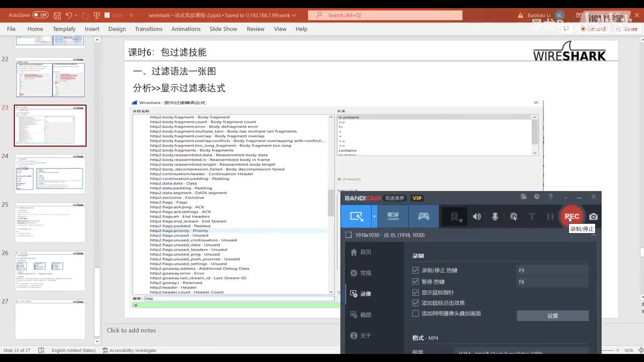Click the PowerPoint Search box
Screen dimensions: 644x362
[x=385, y=16]
